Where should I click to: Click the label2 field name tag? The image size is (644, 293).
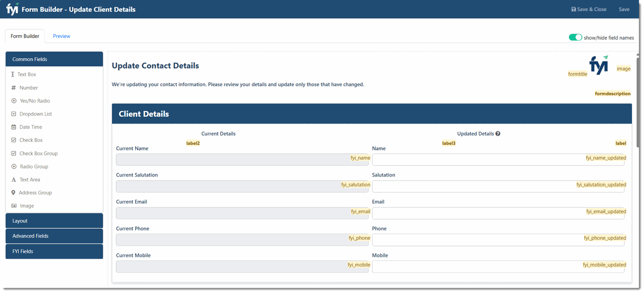point(193,143)
